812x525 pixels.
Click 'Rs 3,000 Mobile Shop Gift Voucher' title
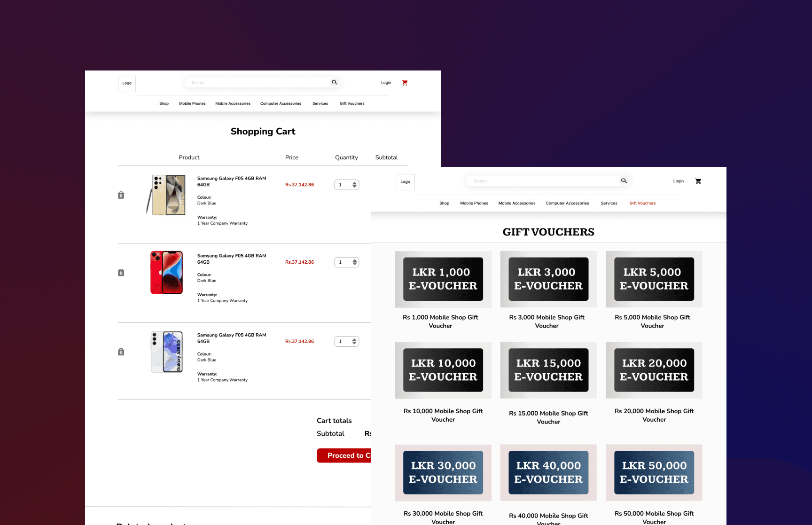click(x=547, y=321)
